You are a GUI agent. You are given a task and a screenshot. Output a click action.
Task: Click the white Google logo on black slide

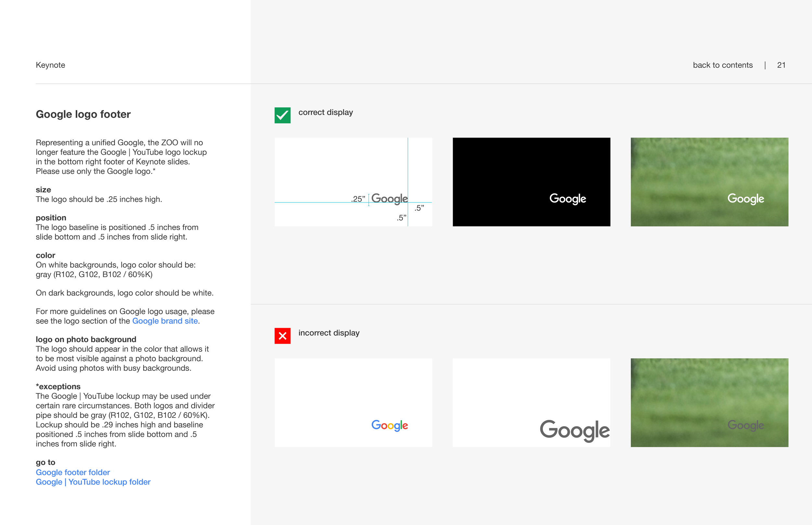568,198
